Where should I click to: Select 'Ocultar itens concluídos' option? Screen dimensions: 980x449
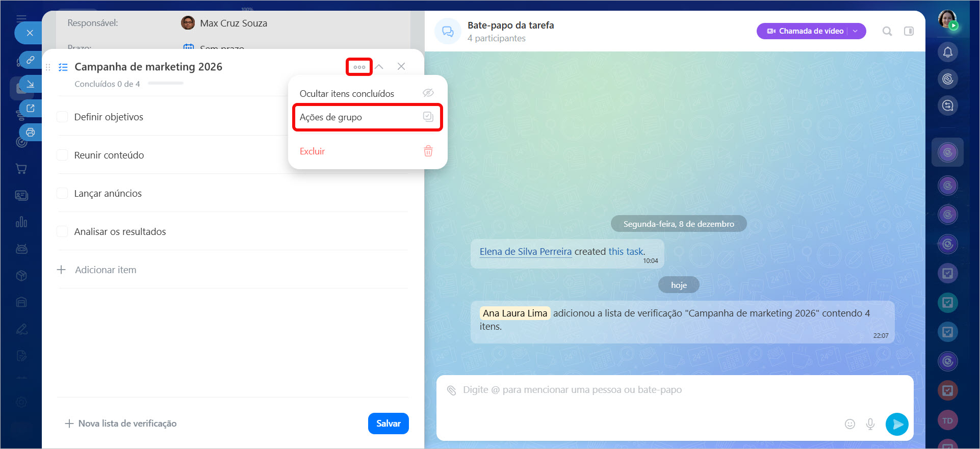coord(347,94)
